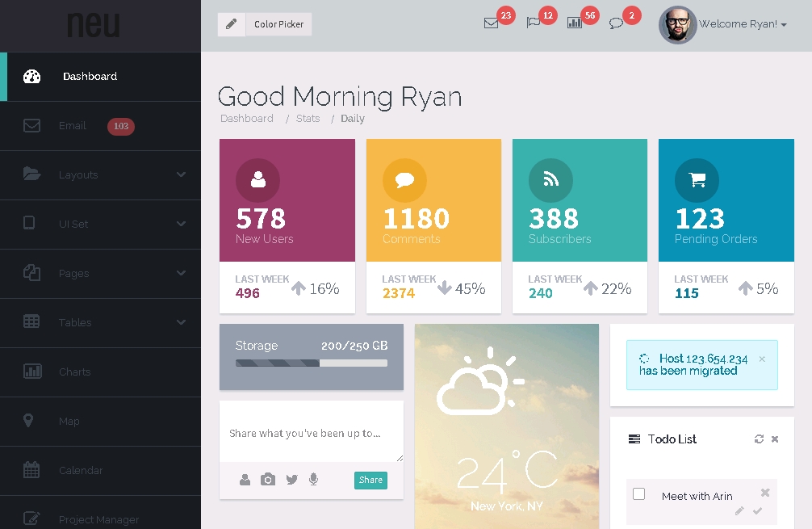Click the Twitter icon in share box
812x529 pixels.
coord(291,480)
